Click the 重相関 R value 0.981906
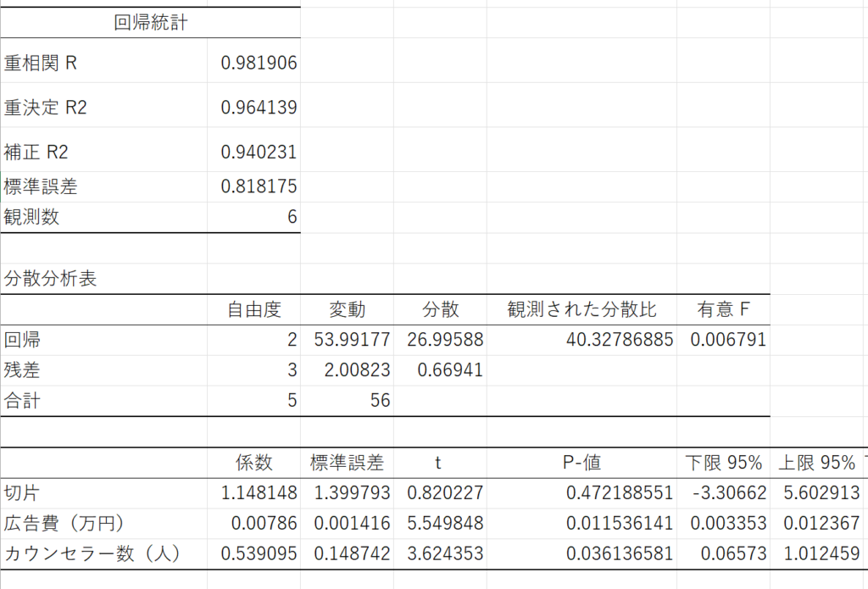The height and width of the screenshot is (589, 868). tap(258, 63)
